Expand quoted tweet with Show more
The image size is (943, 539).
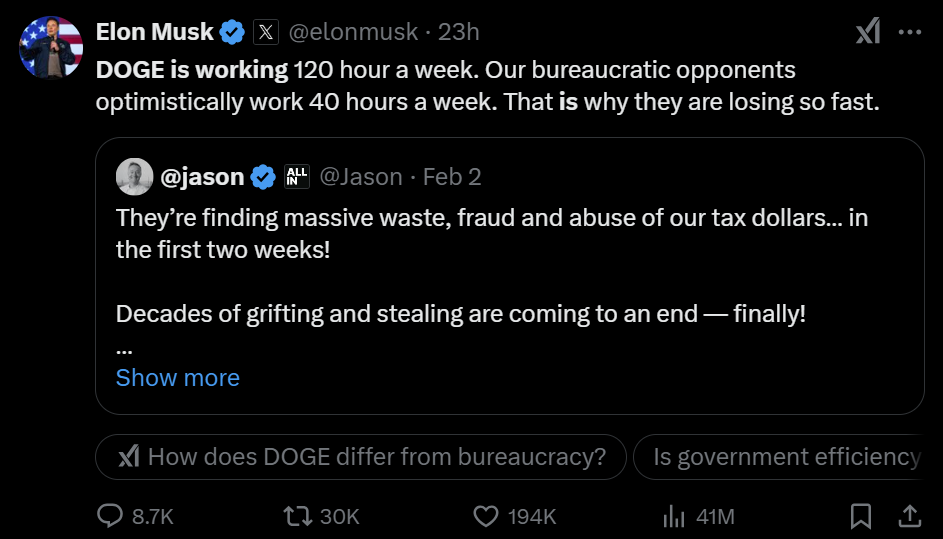178,378
